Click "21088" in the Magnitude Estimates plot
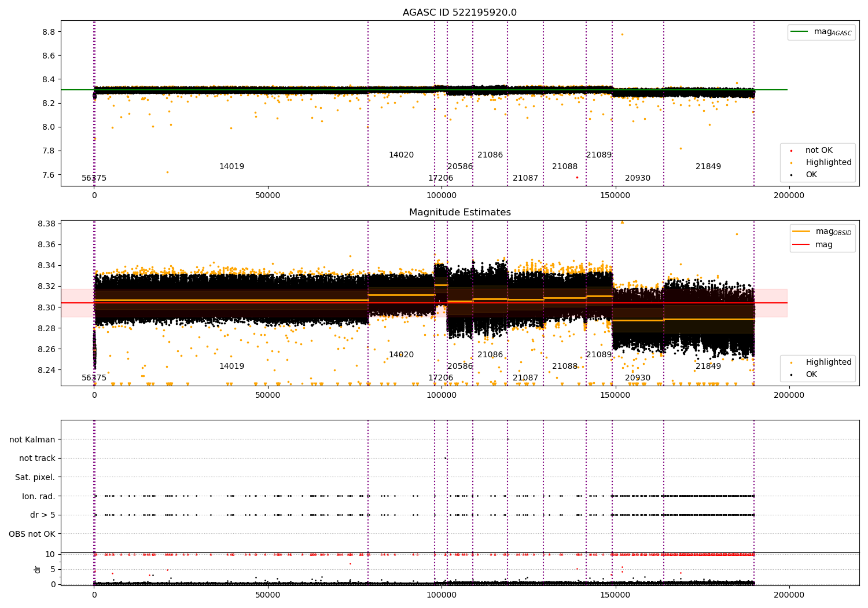Viewport: 868px width, 608px height. (x=565, y=367)
